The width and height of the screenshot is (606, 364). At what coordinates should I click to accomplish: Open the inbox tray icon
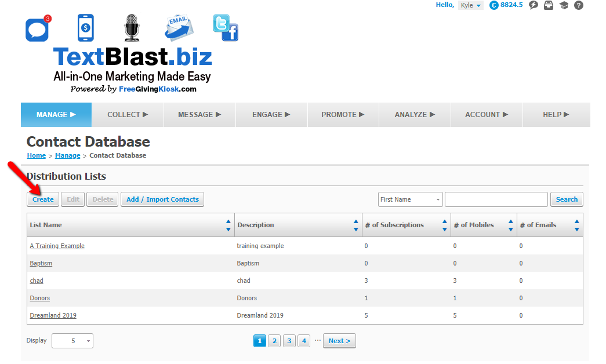(x=549, y=5)
